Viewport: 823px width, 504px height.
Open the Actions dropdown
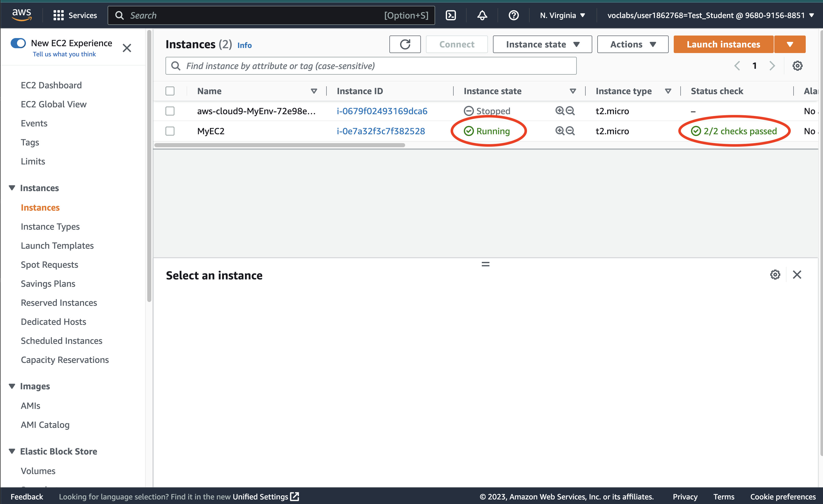click(x=632, y=44)
